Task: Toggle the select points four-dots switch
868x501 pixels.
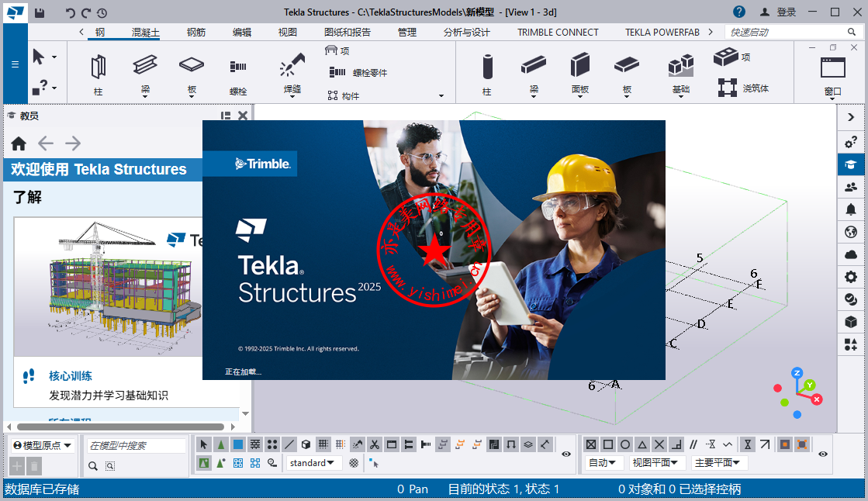Action: pyautogui.click(x=271, y=444)
